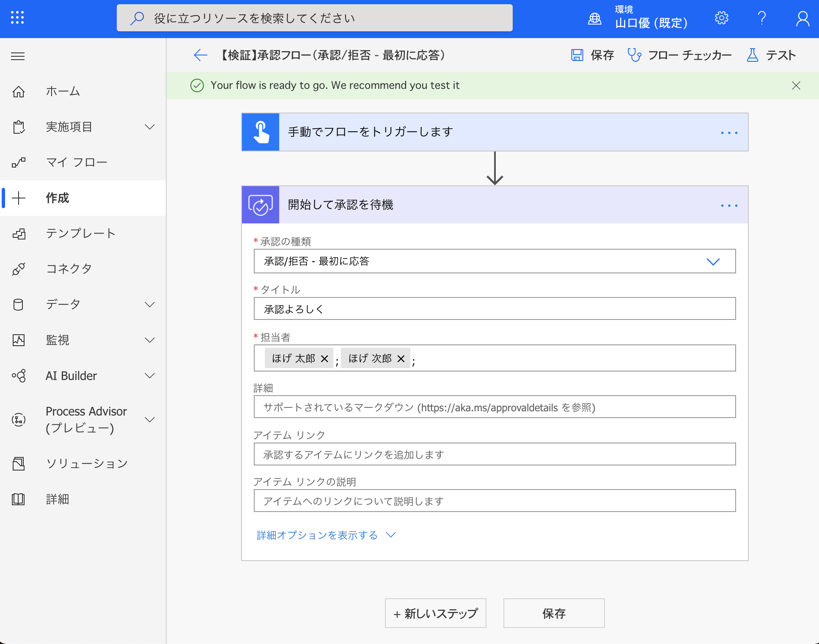Open テンプレート in the left navigation
The width and height of the screenshot is (819, 644).
[x=80, y=233]
